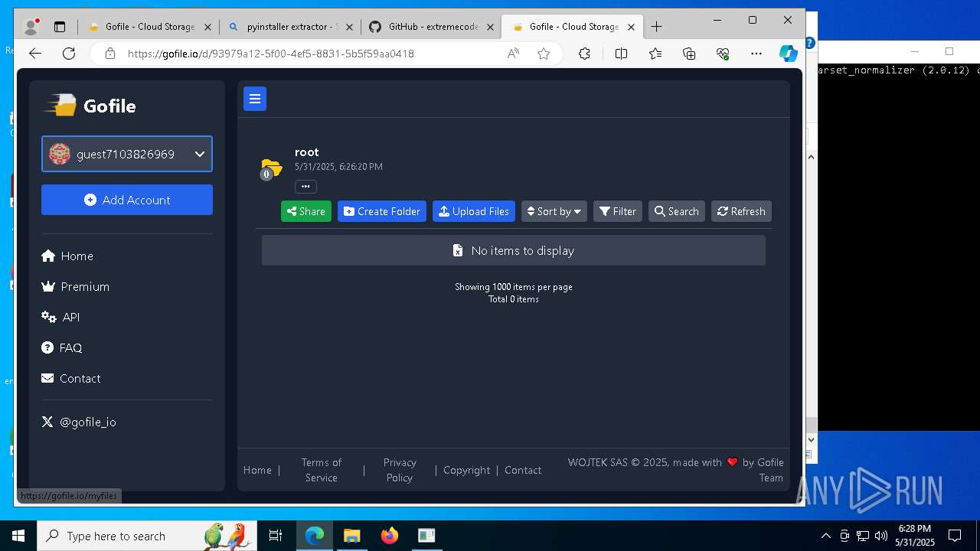
Task: Open Firefox from the taskbar
Action: coord(389,536)
